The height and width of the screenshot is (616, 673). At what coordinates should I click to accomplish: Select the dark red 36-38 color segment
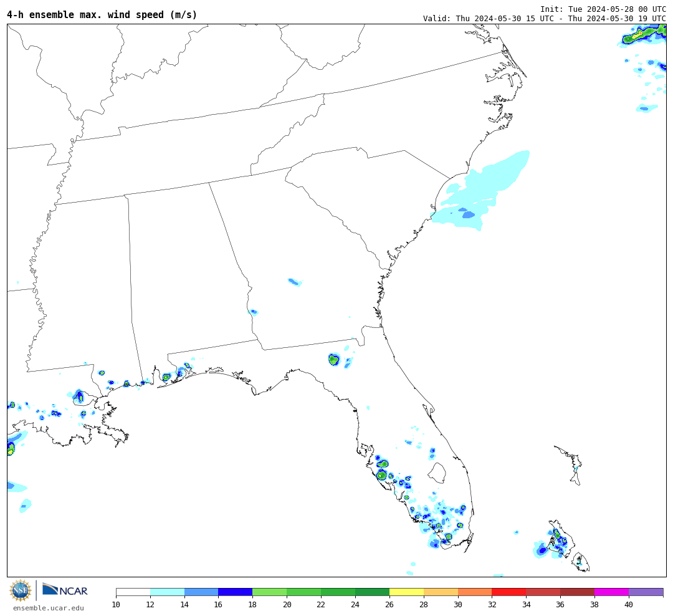[x=578, y=592]
